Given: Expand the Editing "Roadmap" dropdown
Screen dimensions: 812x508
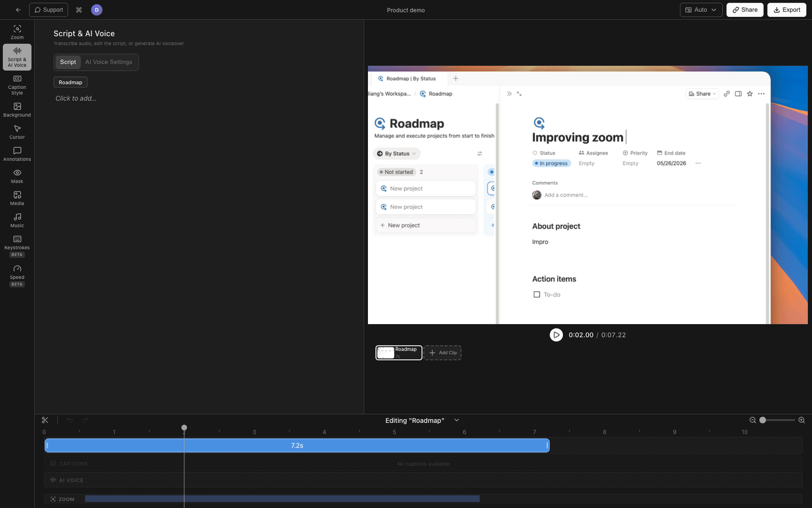Looking at the screenshot, I should pos(456,420).
